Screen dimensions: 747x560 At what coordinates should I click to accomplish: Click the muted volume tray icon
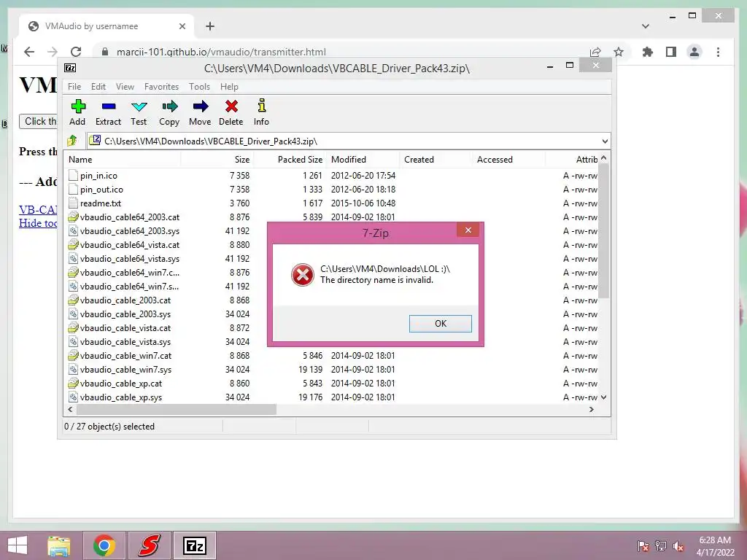[678, 545]
